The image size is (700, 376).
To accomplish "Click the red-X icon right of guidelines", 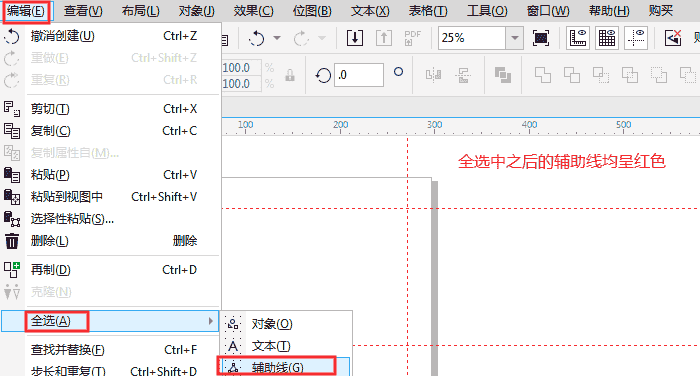I will click(x=673, y=38).
